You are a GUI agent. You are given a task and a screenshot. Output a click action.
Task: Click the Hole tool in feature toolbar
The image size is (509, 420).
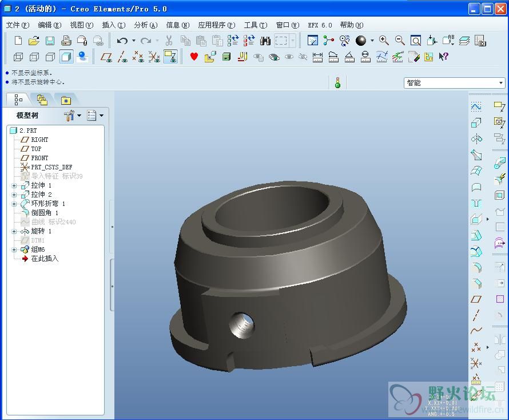[x=476, y=203]
